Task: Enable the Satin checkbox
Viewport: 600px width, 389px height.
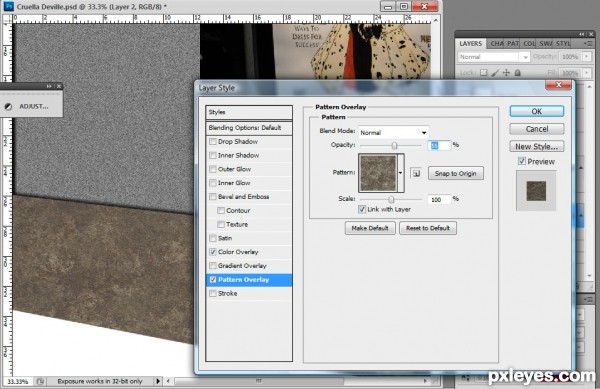Action: [213, 238]
